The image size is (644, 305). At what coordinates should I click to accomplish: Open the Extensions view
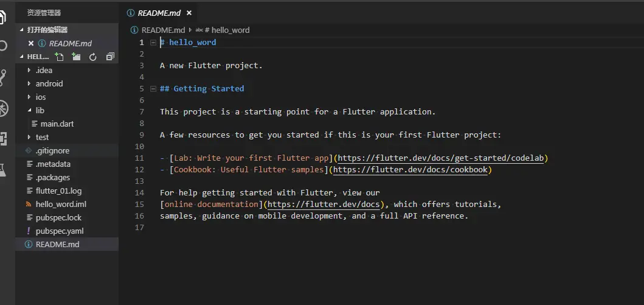point(3,139)
